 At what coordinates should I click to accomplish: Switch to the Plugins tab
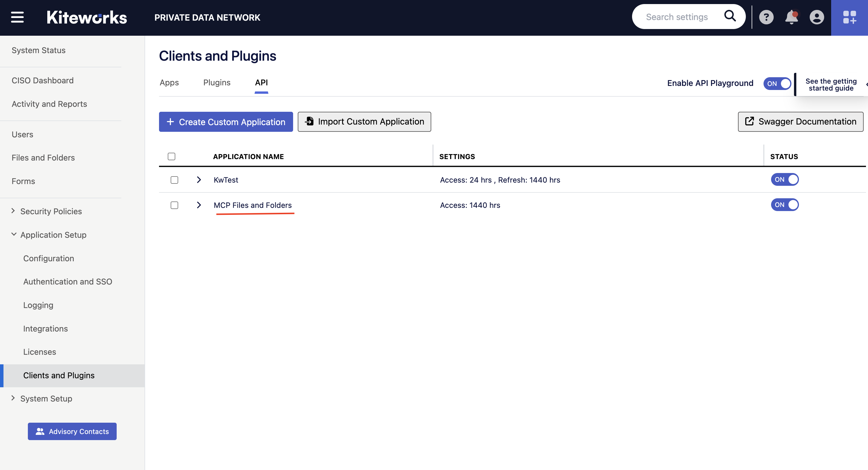pos(217,83)
